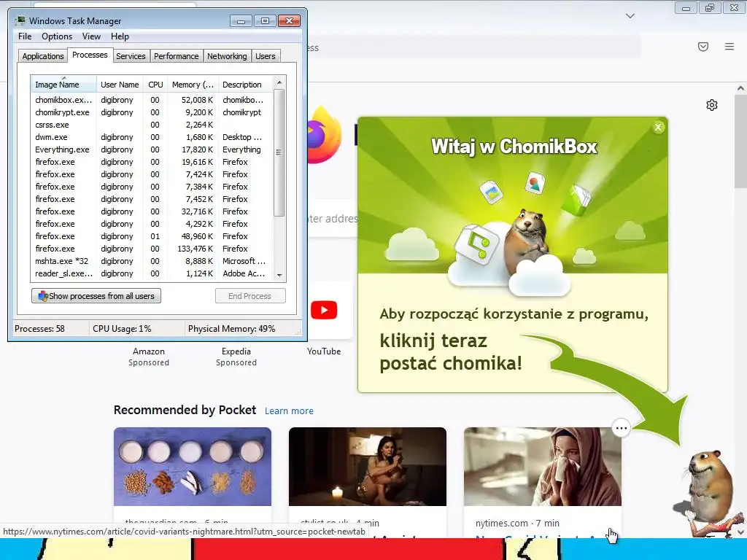The height and width of the screenshot is (560, 747).
Task: Click the process list scroll-down arrow
Action: (x=279, y=275)
